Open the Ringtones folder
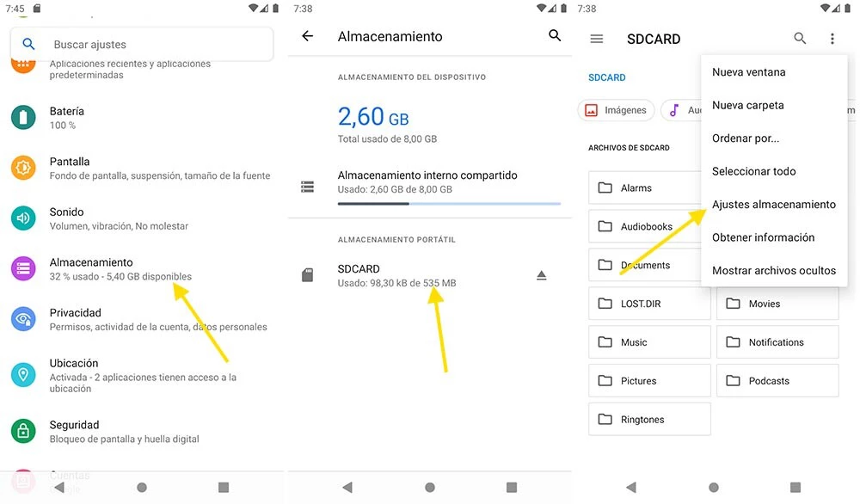This screenshot has height=504, width=860. [x=649, y=420]
